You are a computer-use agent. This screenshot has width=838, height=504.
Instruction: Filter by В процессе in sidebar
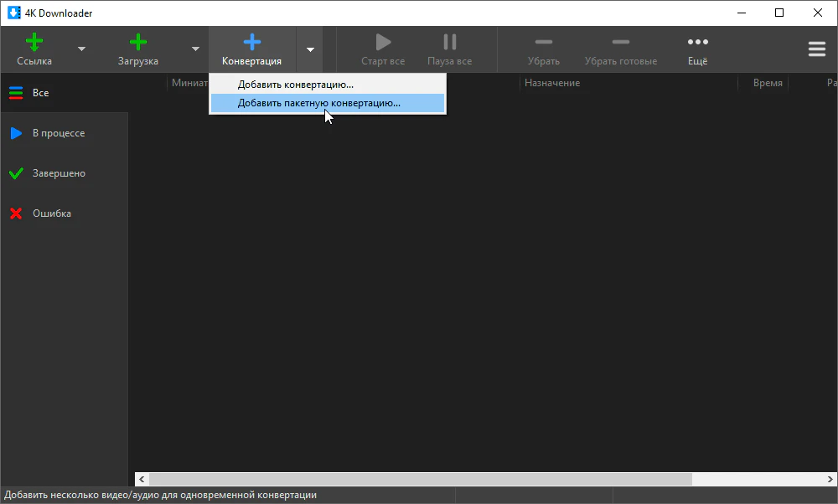coord(58,133)
